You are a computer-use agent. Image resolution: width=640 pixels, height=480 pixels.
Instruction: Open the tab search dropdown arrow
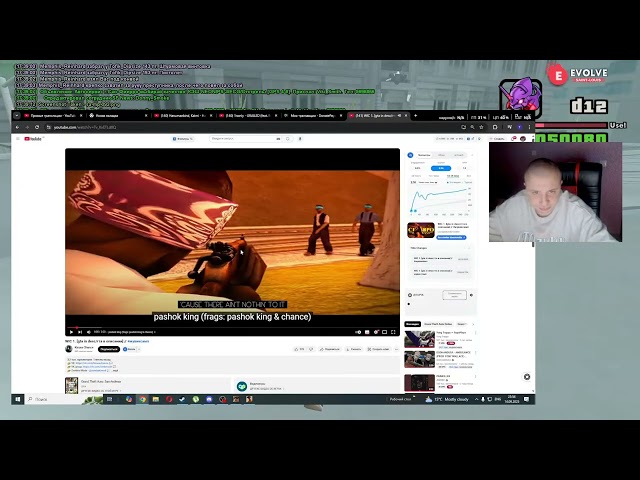17,116
